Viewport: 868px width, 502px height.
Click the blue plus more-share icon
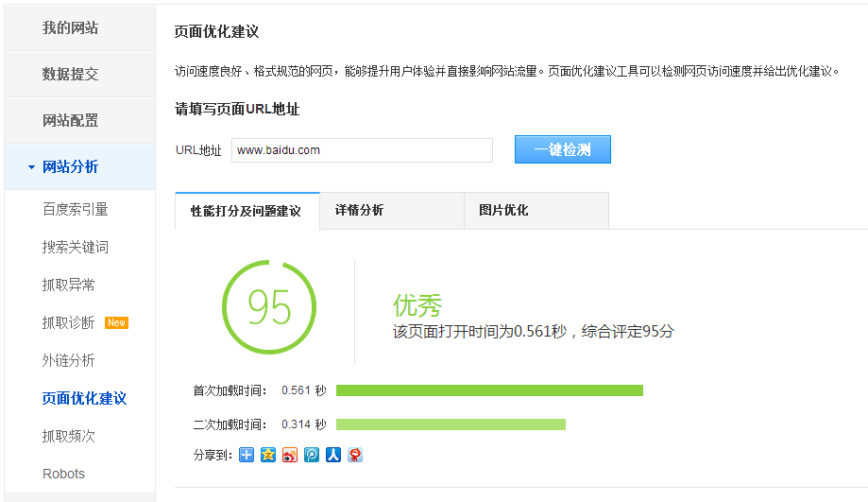(247, 455)
